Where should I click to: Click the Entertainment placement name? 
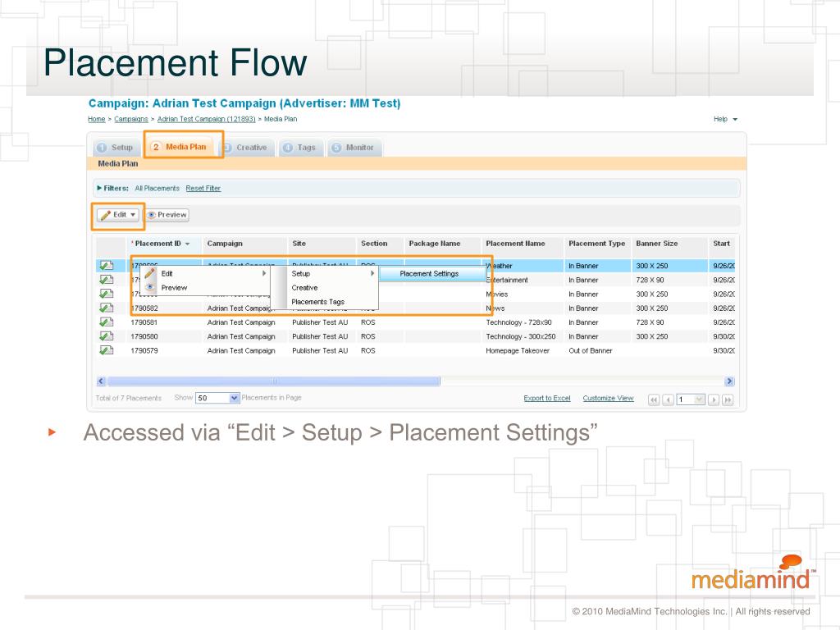(507, 280)
